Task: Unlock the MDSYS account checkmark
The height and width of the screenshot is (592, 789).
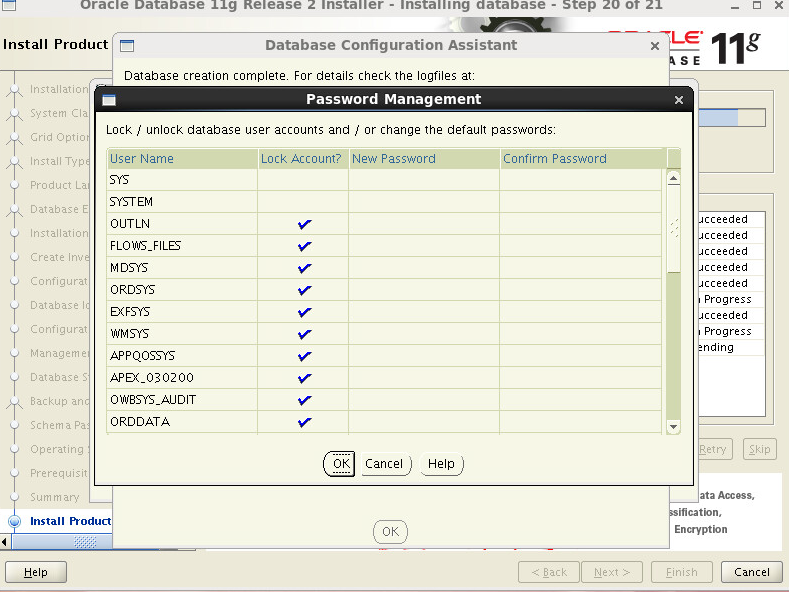Action: pos(304,268)
